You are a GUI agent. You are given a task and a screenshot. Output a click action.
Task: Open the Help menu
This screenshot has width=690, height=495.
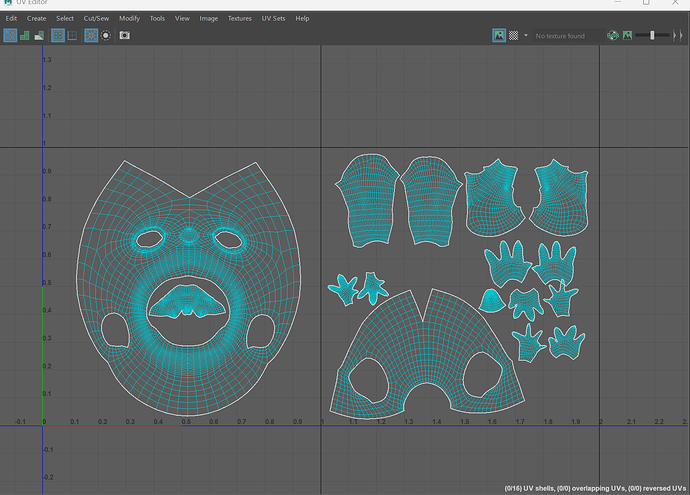302,18
